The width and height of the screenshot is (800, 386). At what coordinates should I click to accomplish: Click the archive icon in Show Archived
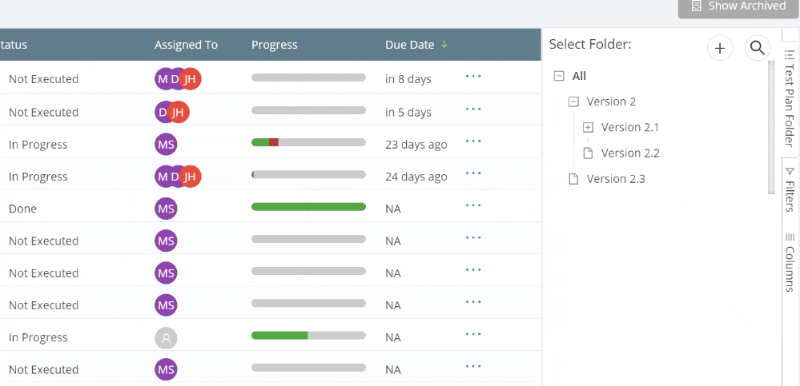696,6
